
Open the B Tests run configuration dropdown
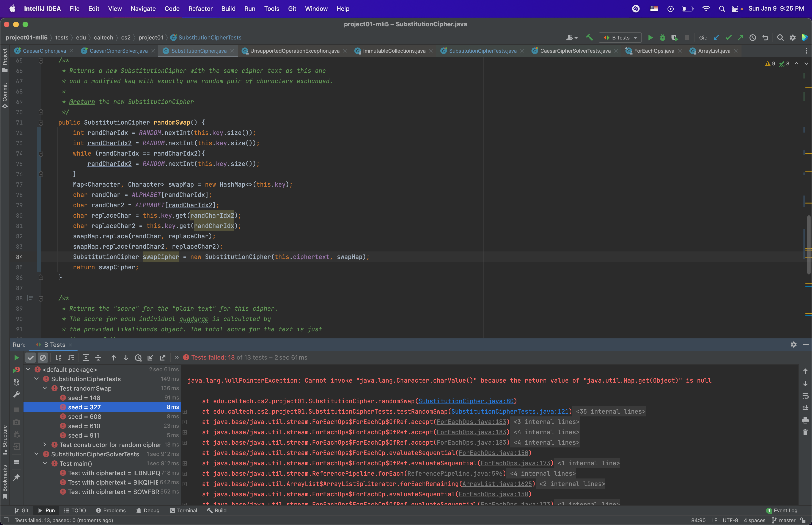[x=620, y=38]
